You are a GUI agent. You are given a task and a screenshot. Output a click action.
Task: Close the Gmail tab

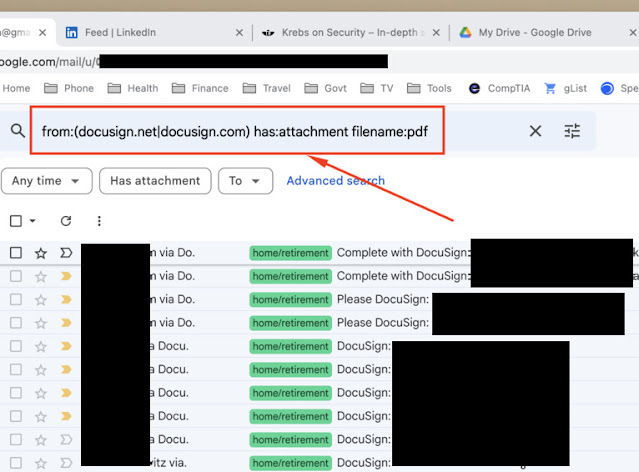tap(42, 33)
